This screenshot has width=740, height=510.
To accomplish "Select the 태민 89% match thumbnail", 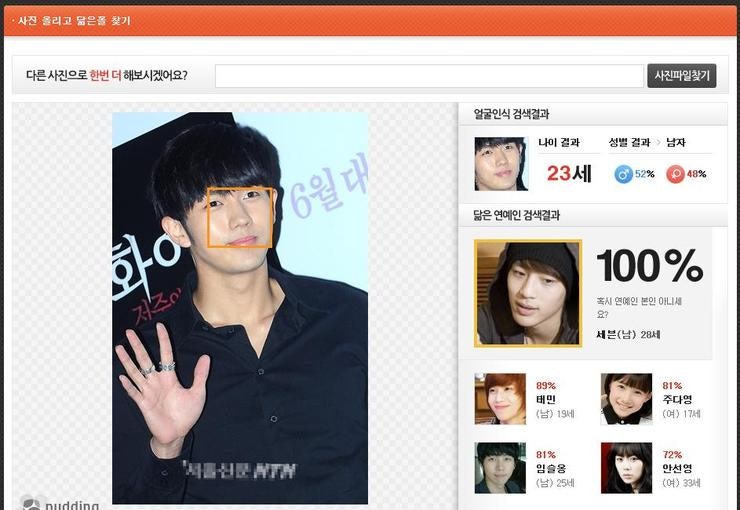I will (x=499, y=399).
